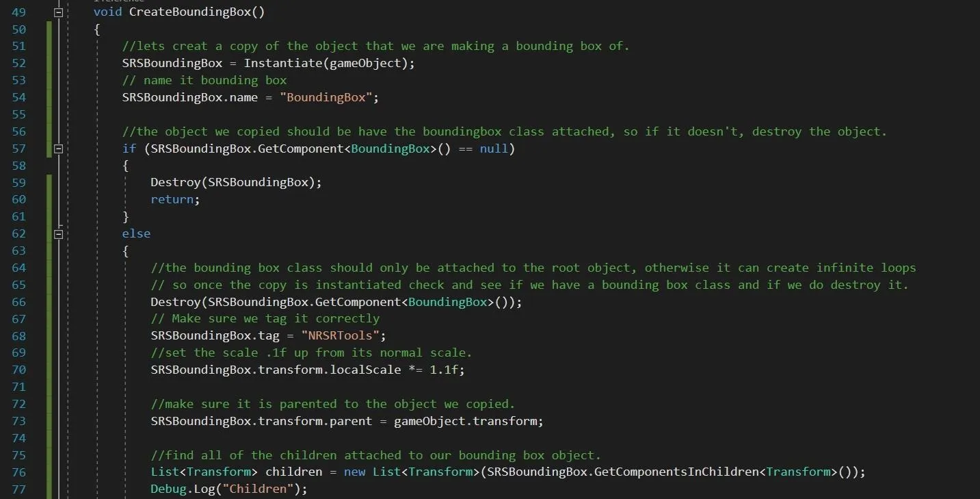Image resolution: width=980 pixels, height=499 pixels.
Task: Click the "NRSRTools" string literal
Action: (x=340, y=335)
